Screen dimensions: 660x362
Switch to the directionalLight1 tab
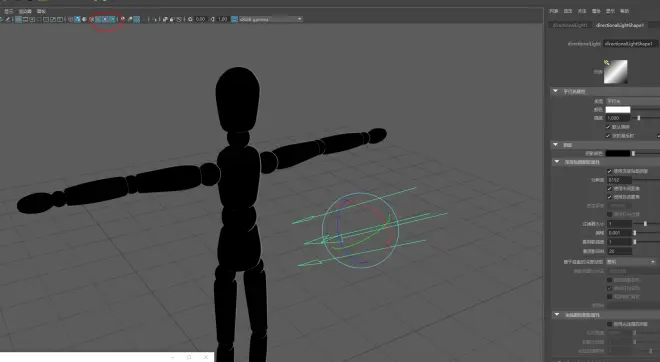pyautogui.click(x=570, y=25)
